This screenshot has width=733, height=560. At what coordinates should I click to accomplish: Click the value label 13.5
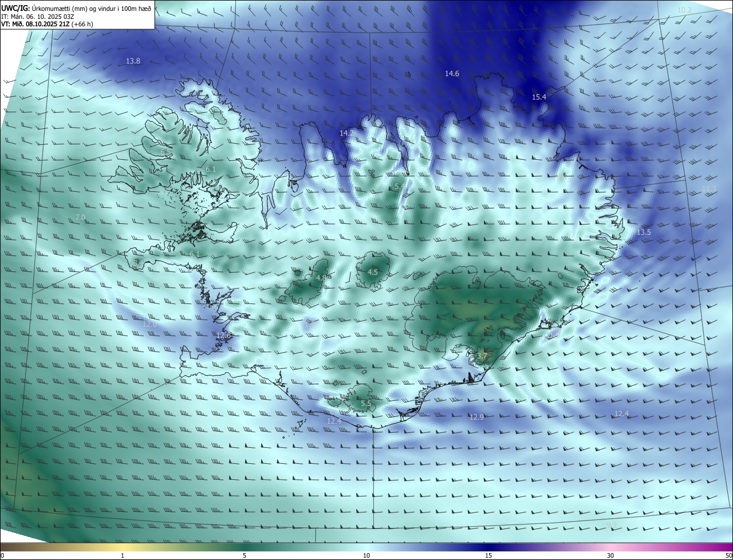point(644,232)
